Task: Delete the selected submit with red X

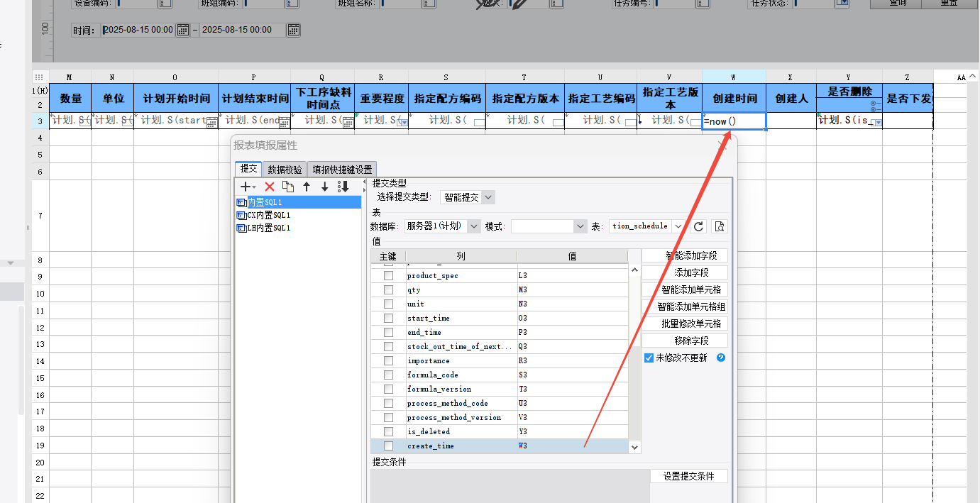Action: tap(270, 187)
